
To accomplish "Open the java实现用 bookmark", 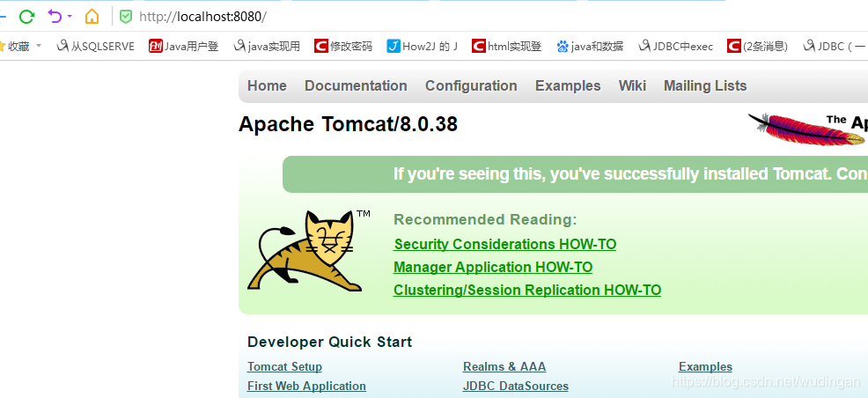I will coord(267,47).
